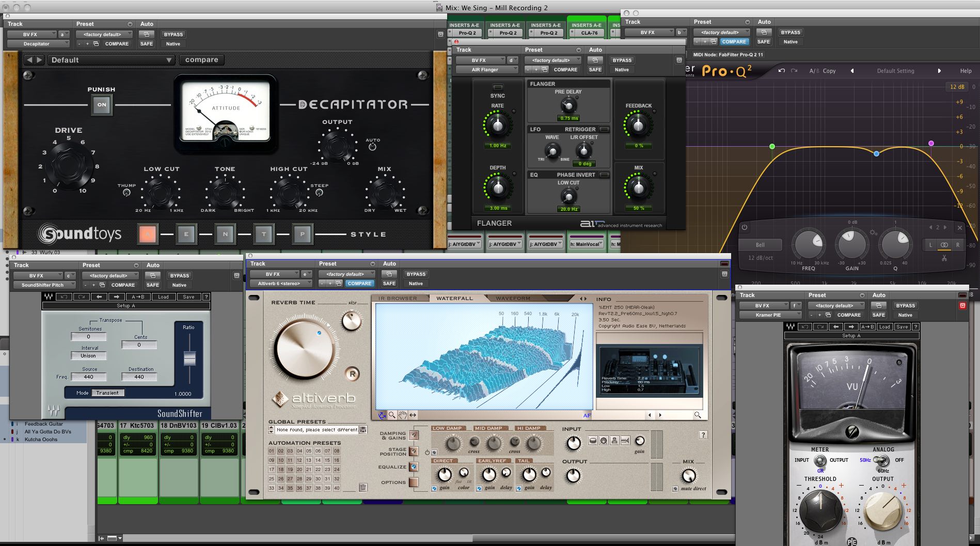
Task: Click the Pro-Q 2 redo arrow
Action: 794,71
